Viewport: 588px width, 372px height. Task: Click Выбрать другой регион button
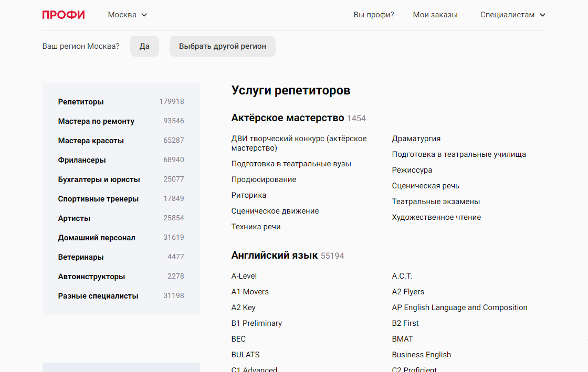223,46
